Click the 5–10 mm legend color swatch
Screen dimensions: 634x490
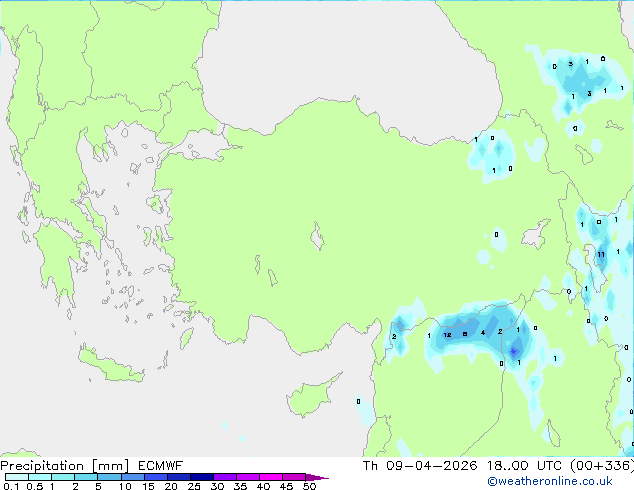click(109, 477)
